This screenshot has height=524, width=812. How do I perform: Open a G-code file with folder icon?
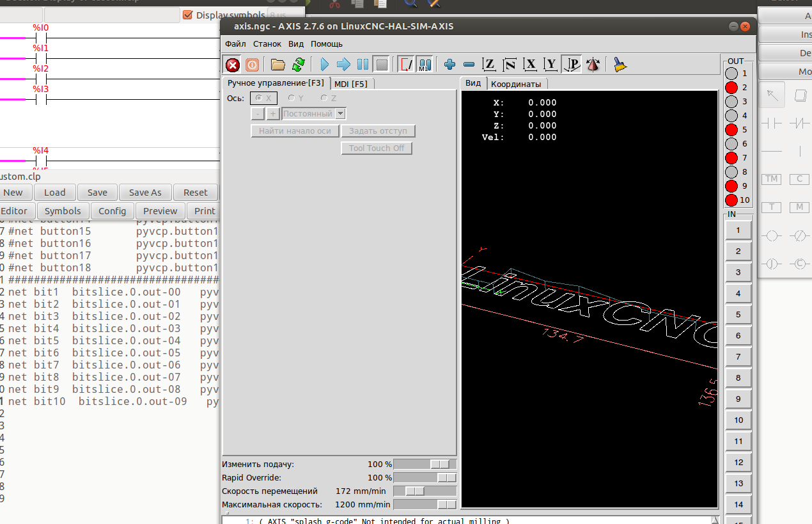click(x=277, y=65)
